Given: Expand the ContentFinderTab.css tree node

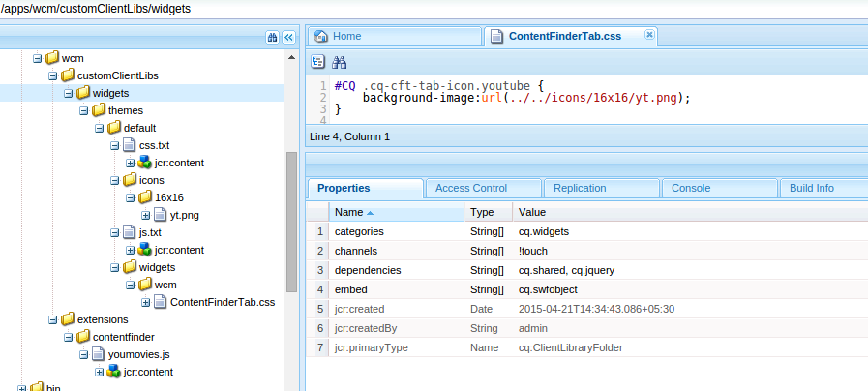Looking at the screenshot, I should click(145, 302).
